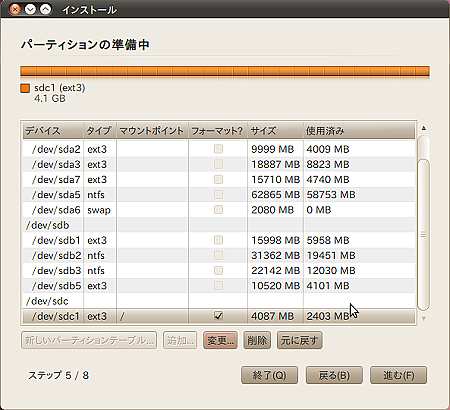
Task: Click the scrollbar down arrow
Action: 423,318
